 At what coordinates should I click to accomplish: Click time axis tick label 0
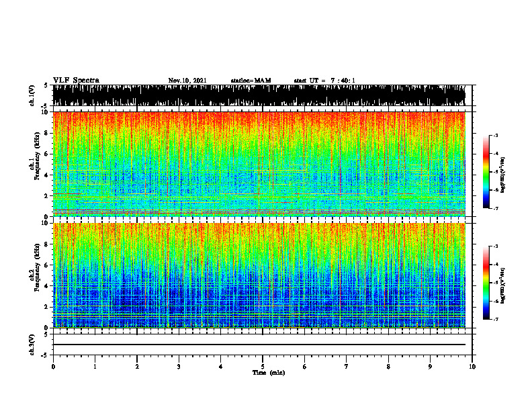click(x=53, y=367)
